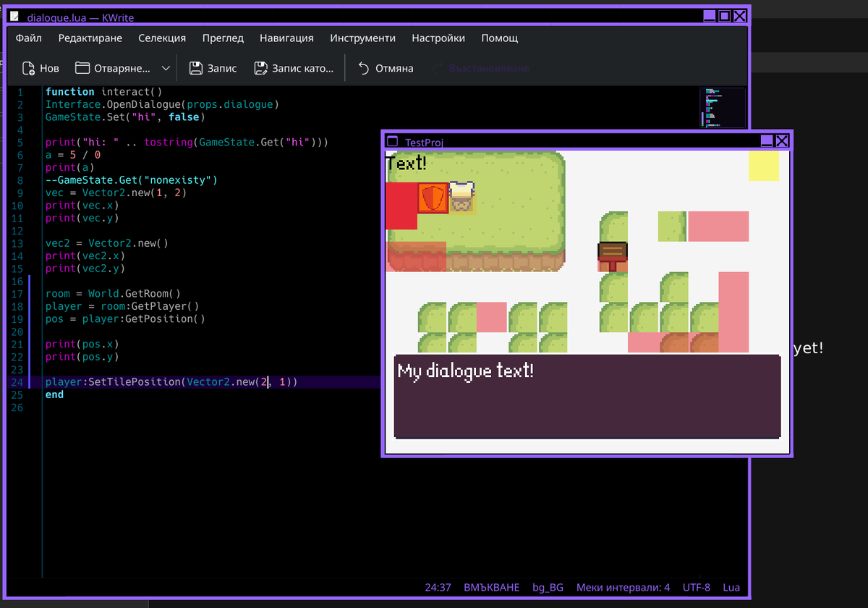Close the TestProj window
This screenshot has height=608, width=868.
click(783, 141)
